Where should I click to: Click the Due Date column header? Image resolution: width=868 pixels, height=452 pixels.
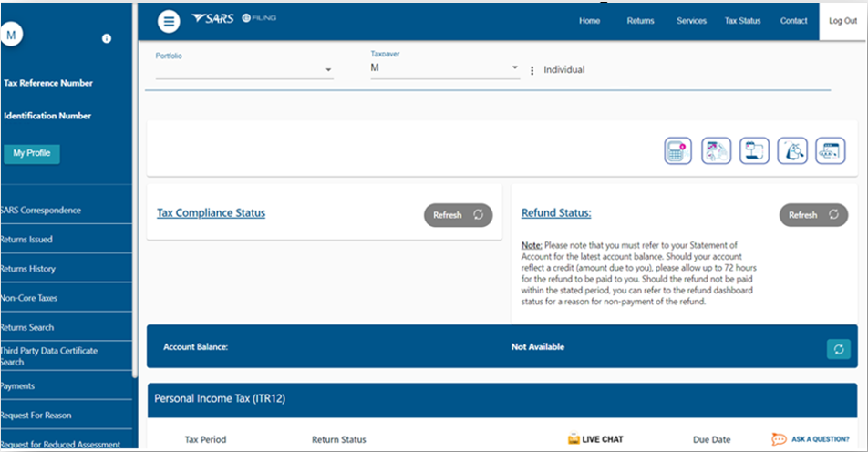[711, 440]
